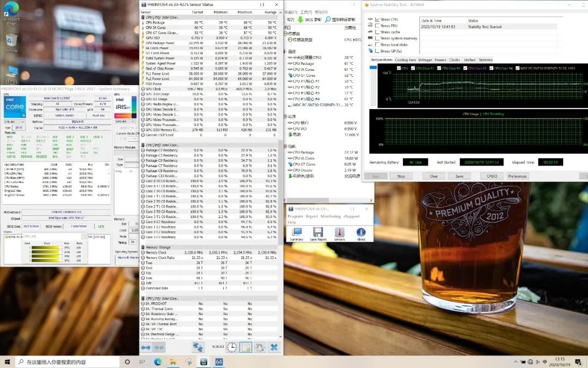This screenshot has width=588, height=368.
Task: Click the sensor settings gear icon
Action: 260,347
